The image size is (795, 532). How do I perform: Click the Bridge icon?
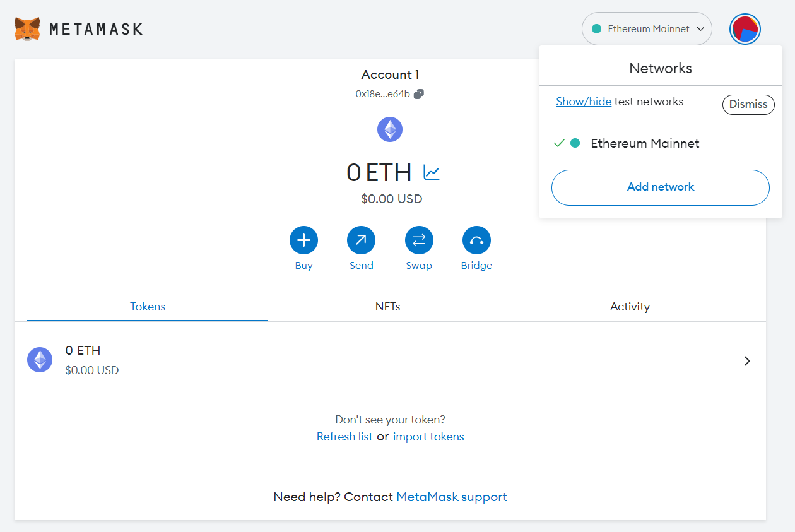coord(476,240)
